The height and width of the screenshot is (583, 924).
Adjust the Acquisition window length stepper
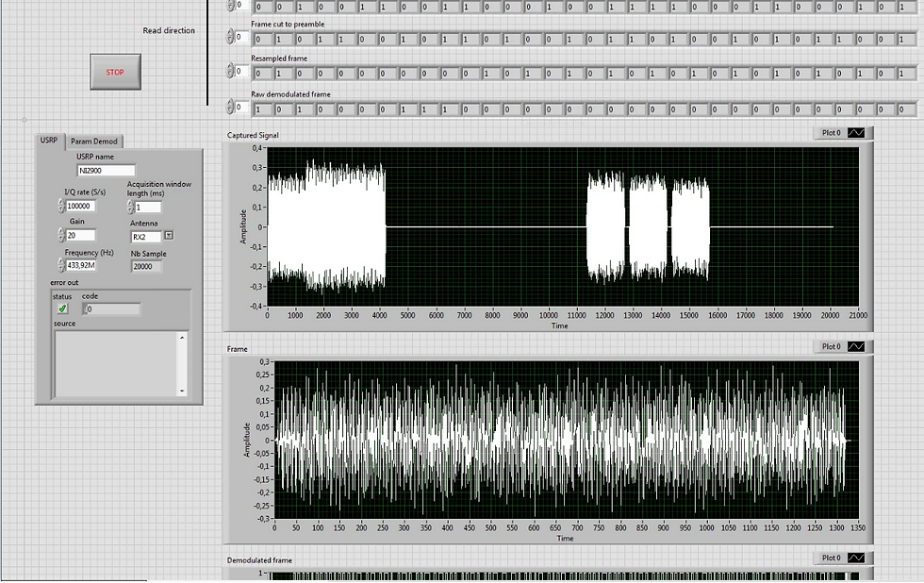130,208
